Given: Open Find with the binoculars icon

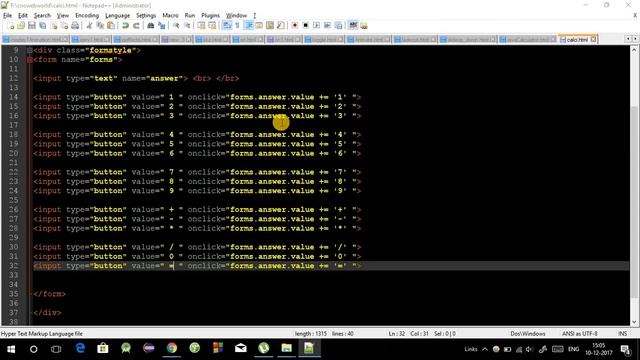Looking at the screenshot, I should tap(151, 26).
